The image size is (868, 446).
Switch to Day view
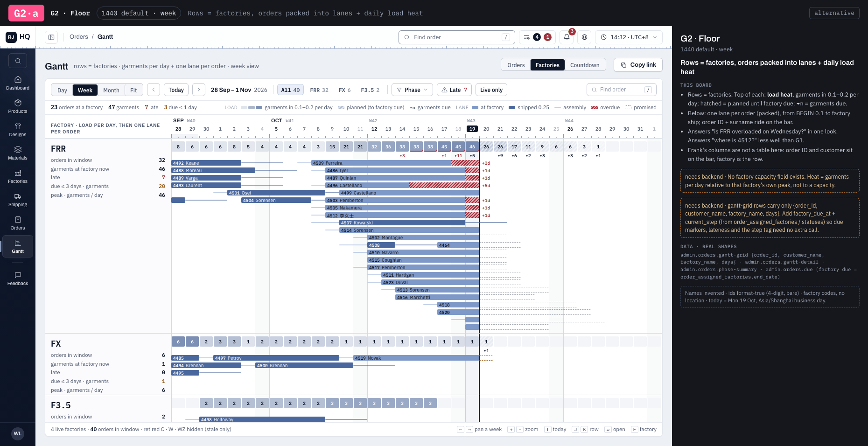[x=62, y=91]
